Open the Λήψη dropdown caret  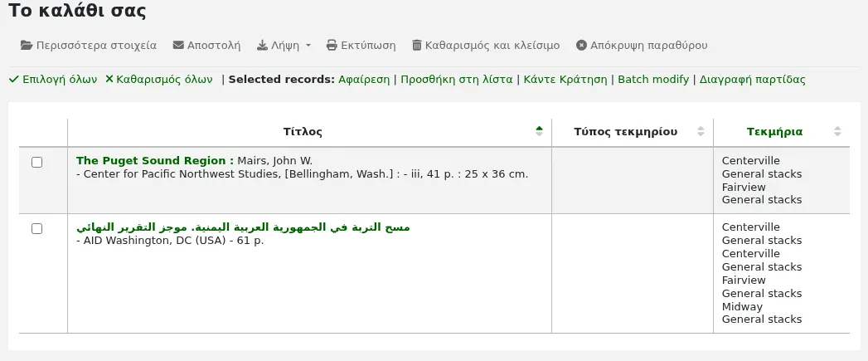click(x=308, y=46)
